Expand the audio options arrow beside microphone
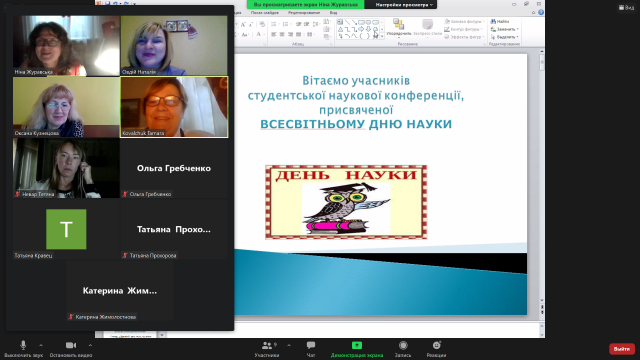This screenshot has height=360, width=640. pos(41,345)
